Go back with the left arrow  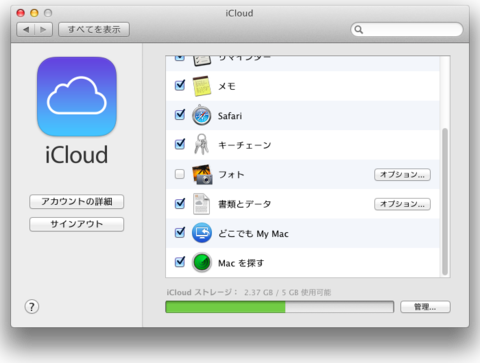(x=26, y=30)
